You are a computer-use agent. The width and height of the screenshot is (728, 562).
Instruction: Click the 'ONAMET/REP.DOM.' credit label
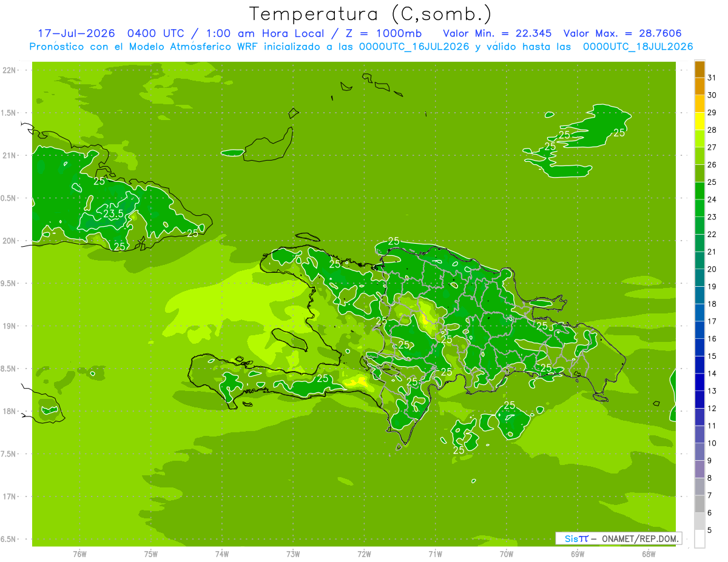click(639, 538)
